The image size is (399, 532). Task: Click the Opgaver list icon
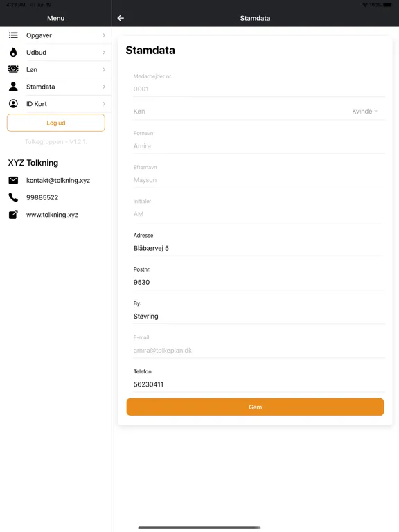(13, 35)
